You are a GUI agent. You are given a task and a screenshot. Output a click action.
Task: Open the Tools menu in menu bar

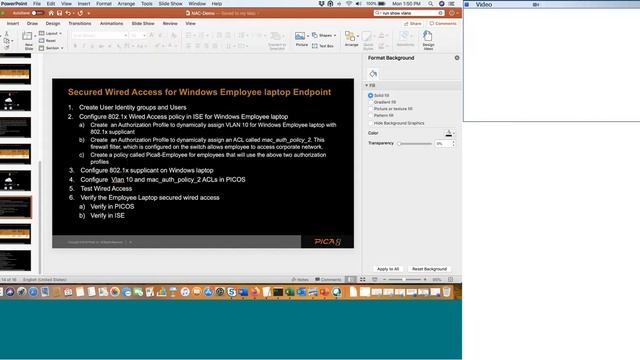pyautogui.click(x=147, y=4)
